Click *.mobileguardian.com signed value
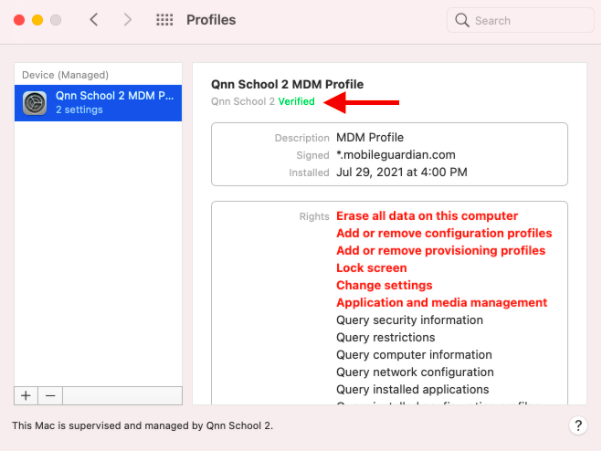The width and height of the screenshot is (601, 454). (x=396, y=155)
